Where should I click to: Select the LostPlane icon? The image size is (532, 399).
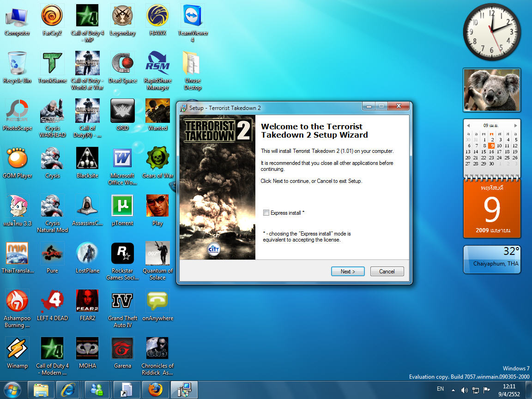click(87, 257)
